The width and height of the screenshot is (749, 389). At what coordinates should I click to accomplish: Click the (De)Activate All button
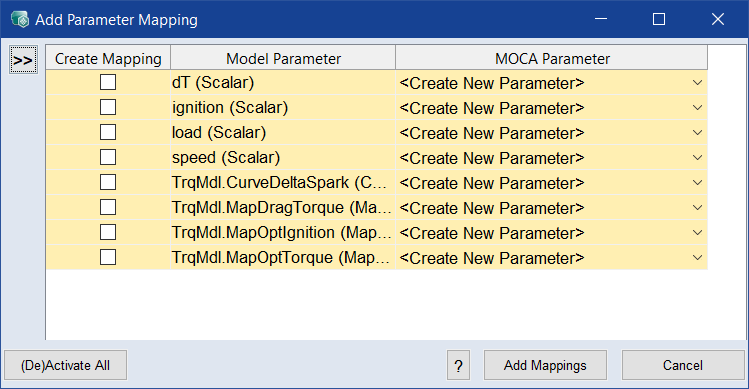tap(65, 366)
